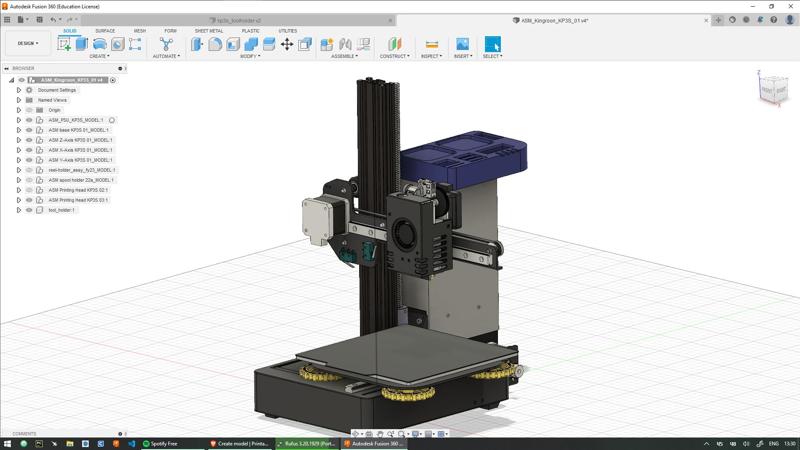Activate the root component radio button
The height and width of the screenshot is (450, 800).
113,80
